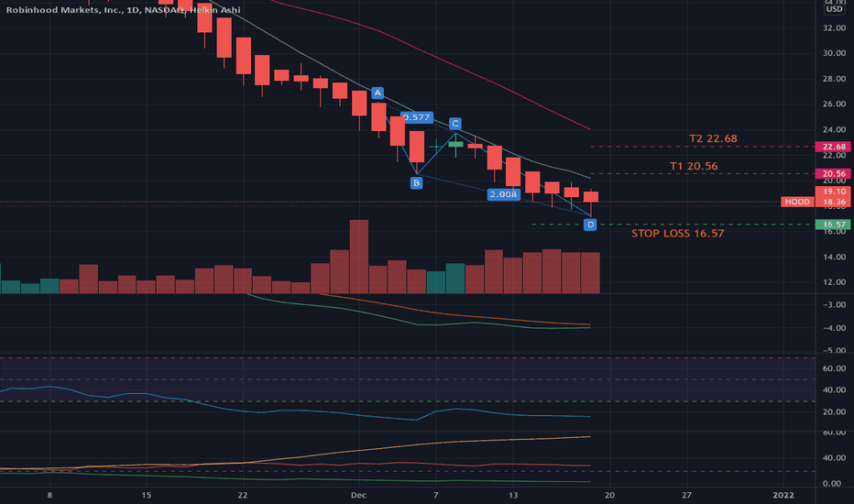The height and width of the screenshot is (504, 854).
Task: Click the -4.00 indicator scale label
Action: coord(834,328)
